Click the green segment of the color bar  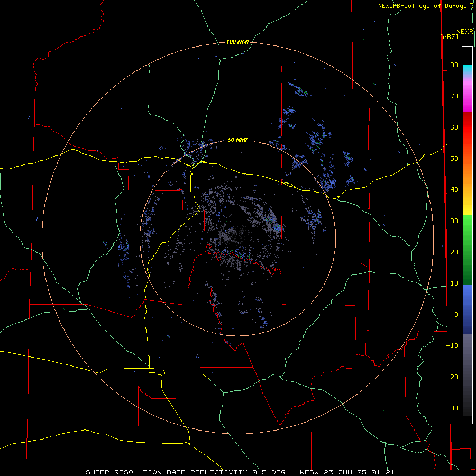click(467, 251)
